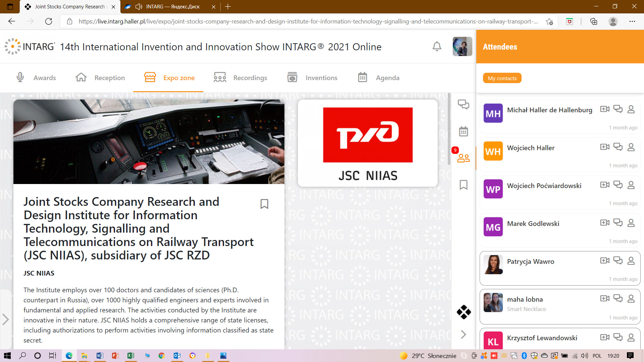644x362 pixels.
Task: Open chat with Wojciech Poćwiardowski
Action: (x=618, y=185)
